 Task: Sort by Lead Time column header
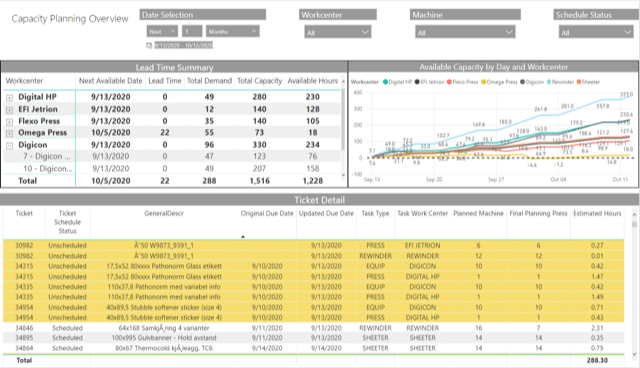(x=165, y=81)
